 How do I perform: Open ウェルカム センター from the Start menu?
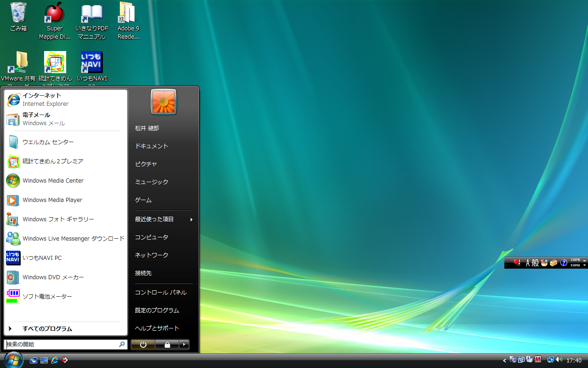tap(66, 142)
